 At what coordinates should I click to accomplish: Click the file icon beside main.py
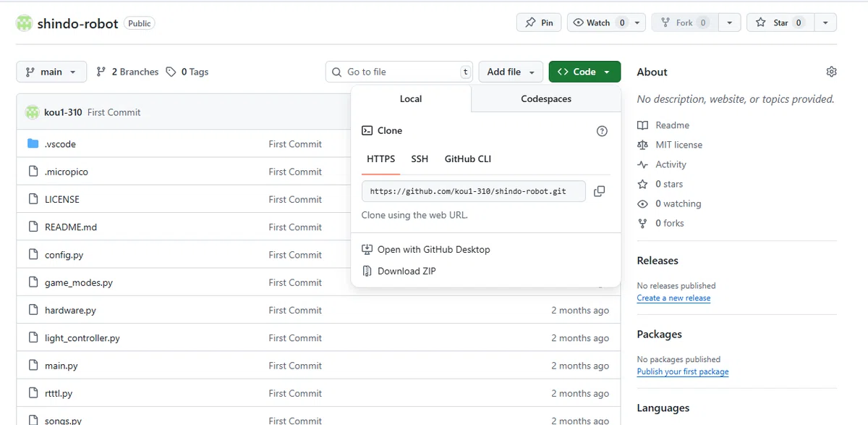(33, 366)
